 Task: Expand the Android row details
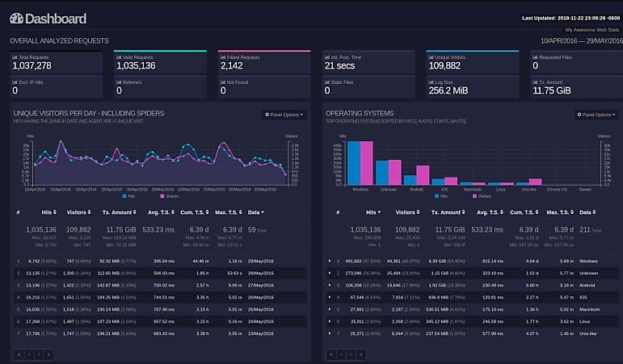tap(330, 285)
